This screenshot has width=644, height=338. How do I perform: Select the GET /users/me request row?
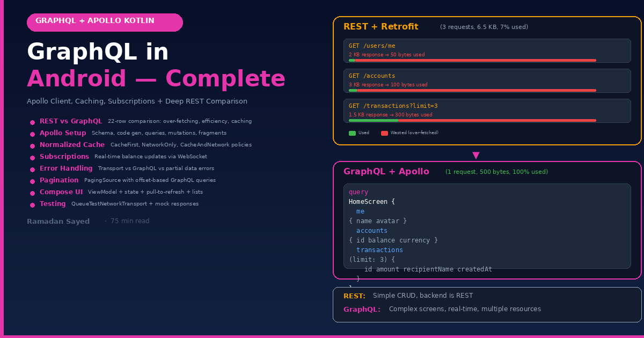(x=487, y=50)
